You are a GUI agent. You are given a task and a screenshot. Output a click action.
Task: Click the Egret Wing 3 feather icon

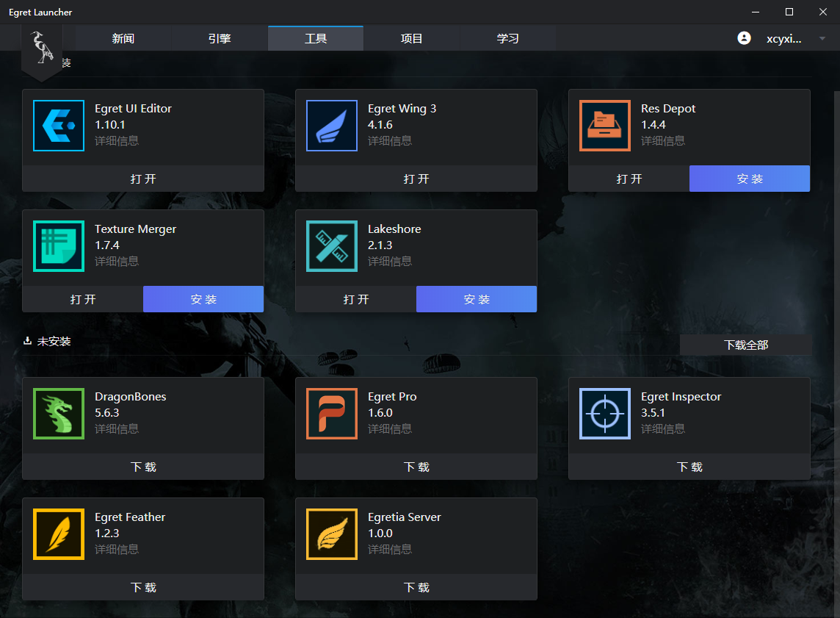pyautogui.click(x=332, y=126)
